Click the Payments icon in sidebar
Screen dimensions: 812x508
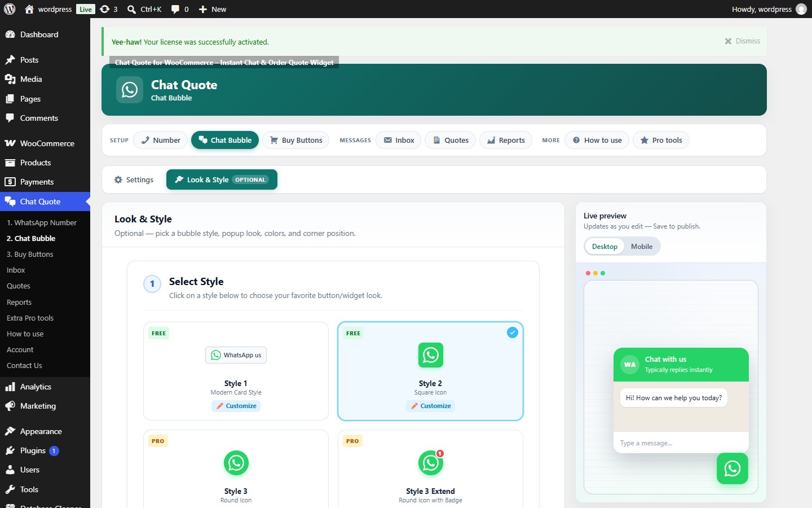click(x=10, y=182)
